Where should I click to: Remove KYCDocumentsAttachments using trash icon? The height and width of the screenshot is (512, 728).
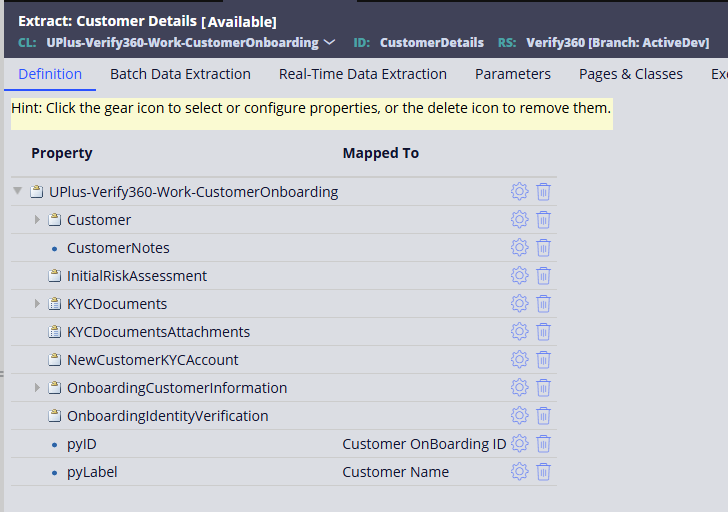pyautogui.click(x=543, y=332)
